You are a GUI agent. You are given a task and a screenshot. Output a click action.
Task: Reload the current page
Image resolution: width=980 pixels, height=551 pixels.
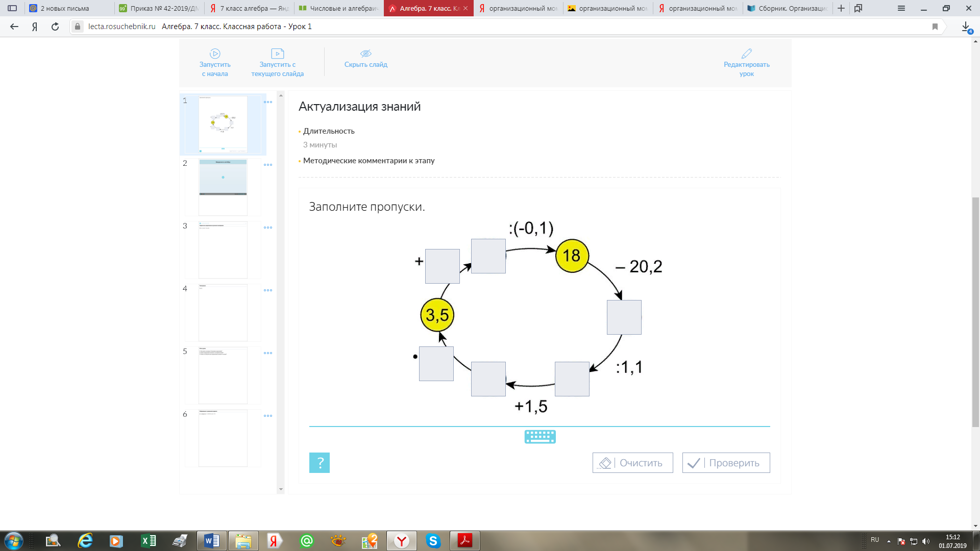[x=55, y=27]
